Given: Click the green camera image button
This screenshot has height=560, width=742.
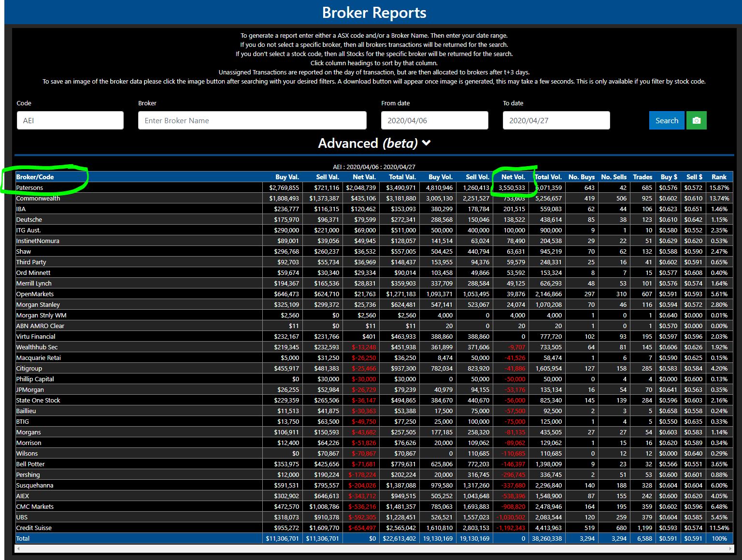Looking at the screenshot, I should (696, 120).
